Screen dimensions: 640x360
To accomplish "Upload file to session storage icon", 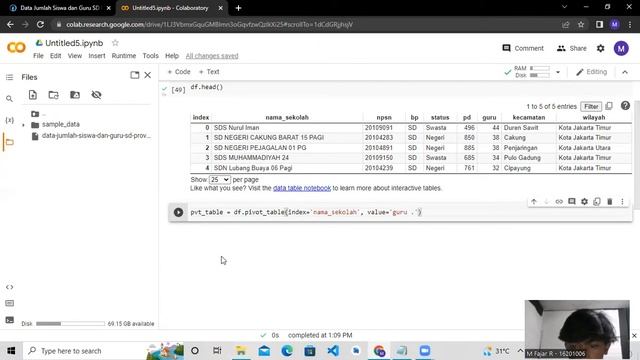I will (33, 95).
